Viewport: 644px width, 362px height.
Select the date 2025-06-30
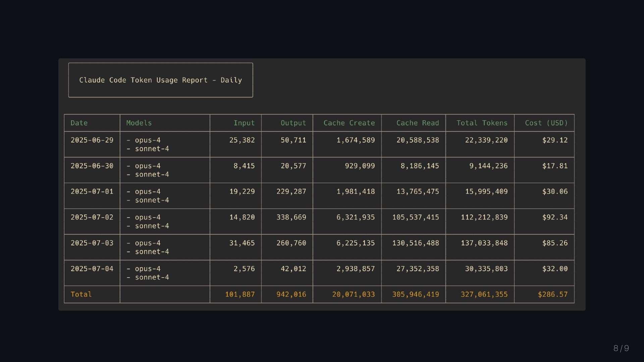tap(92, 166)
